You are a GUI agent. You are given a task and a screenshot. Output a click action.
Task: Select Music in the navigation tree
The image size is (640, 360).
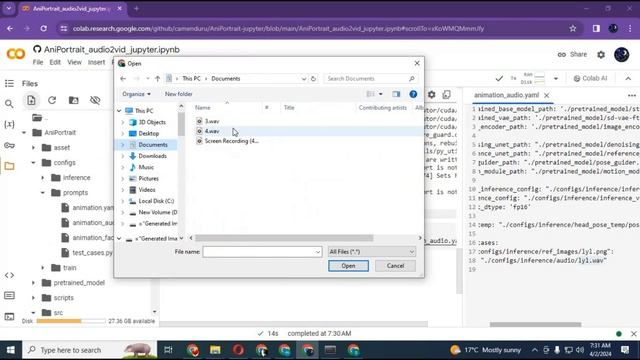(x=146, y=167)
